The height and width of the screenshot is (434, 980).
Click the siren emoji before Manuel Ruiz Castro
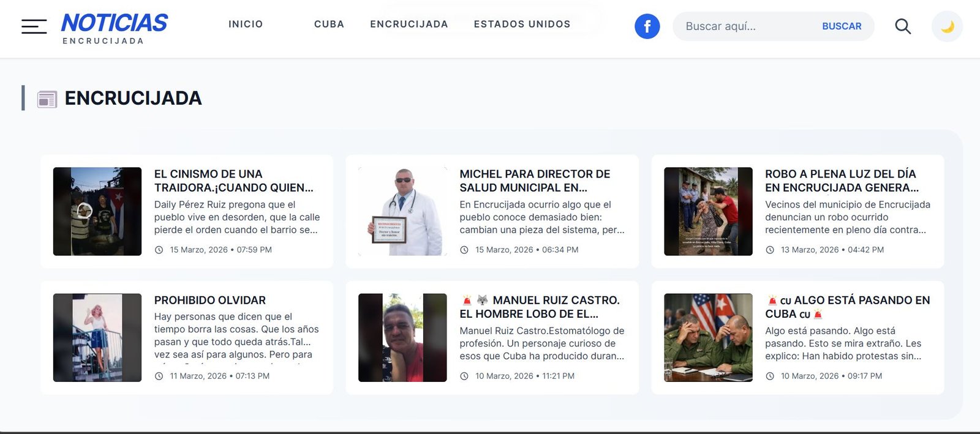pyautogui.click(x=467, y=301)
